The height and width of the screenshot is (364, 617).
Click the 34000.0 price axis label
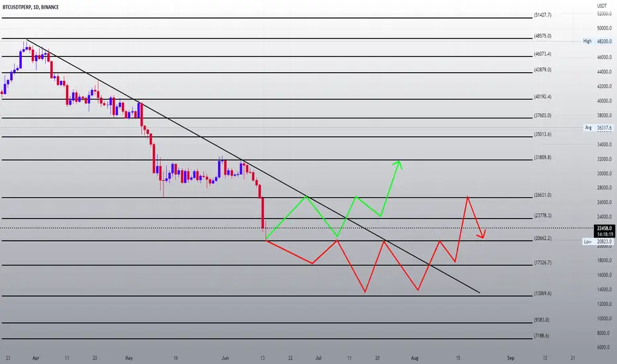tap(604, 144)
